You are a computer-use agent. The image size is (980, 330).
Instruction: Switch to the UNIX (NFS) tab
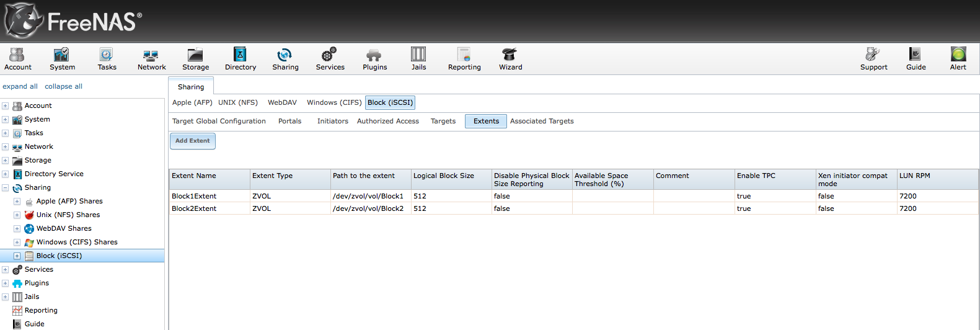(237, 102)
